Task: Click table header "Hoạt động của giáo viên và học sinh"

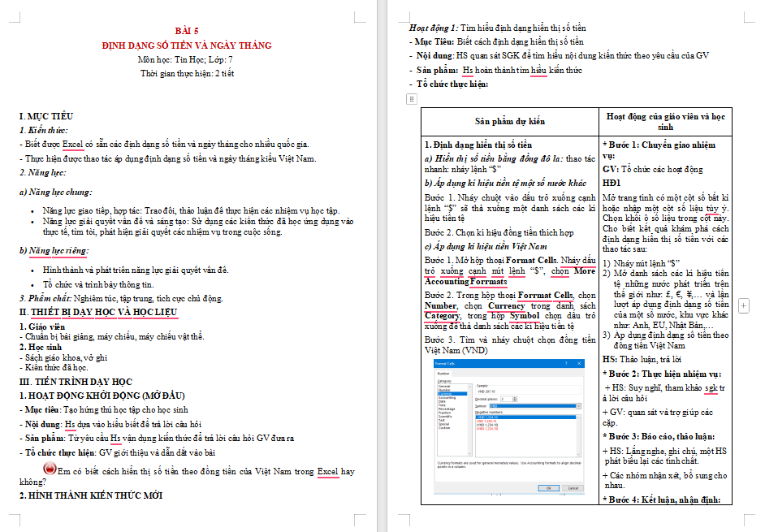Action: pyautogui.click(x=665, y=122)
